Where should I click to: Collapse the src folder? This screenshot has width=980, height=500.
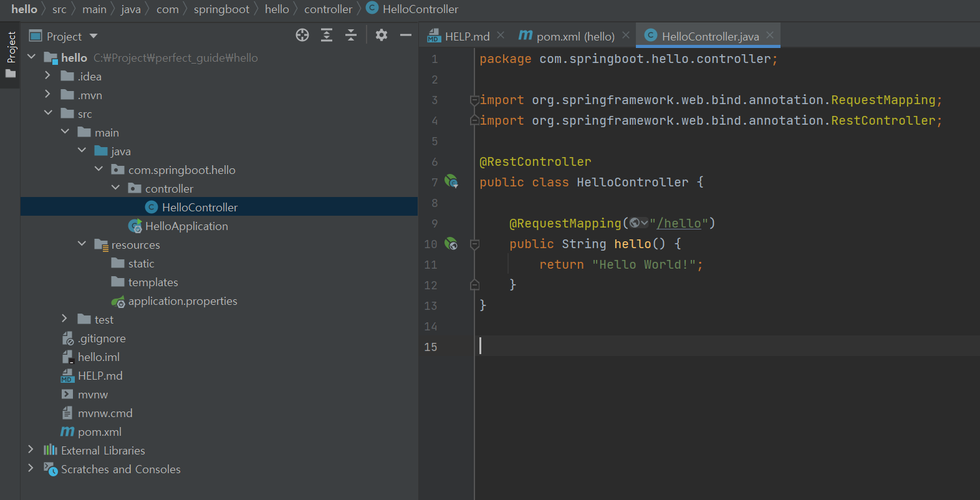point(48,113)
